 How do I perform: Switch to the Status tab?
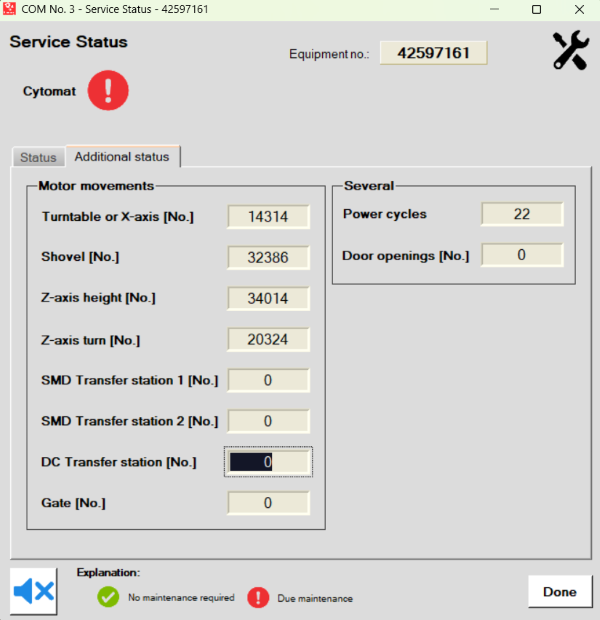(38, 158)
